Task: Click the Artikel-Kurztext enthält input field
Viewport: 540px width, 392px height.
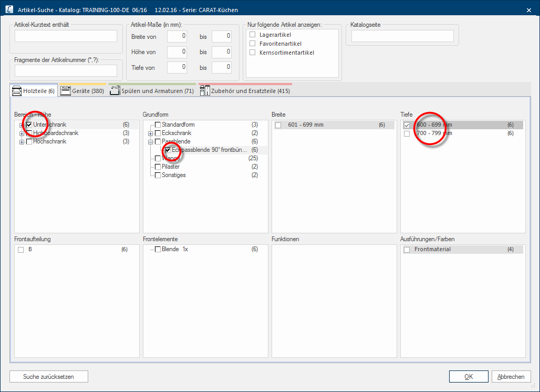Action: coord(66,36)
